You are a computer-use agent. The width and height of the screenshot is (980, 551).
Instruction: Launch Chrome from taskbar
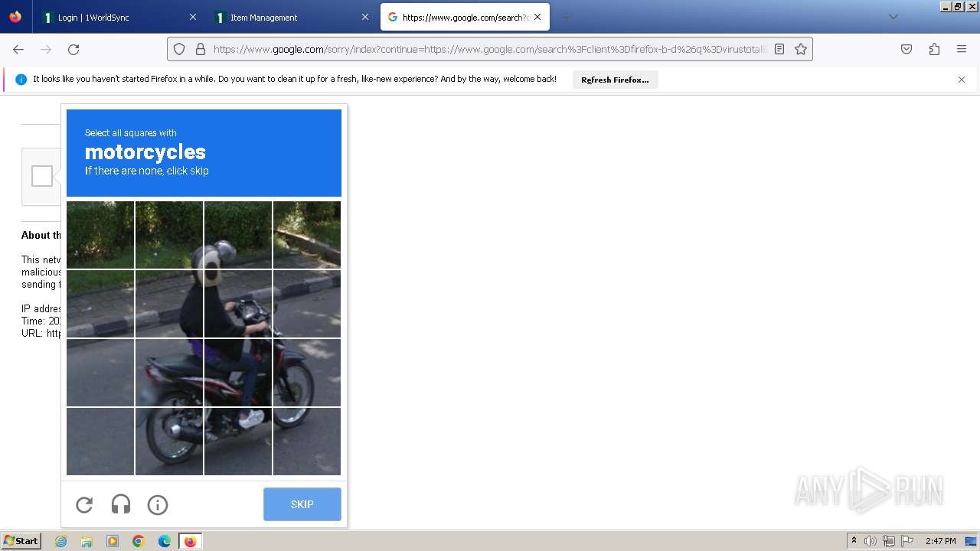139,541
